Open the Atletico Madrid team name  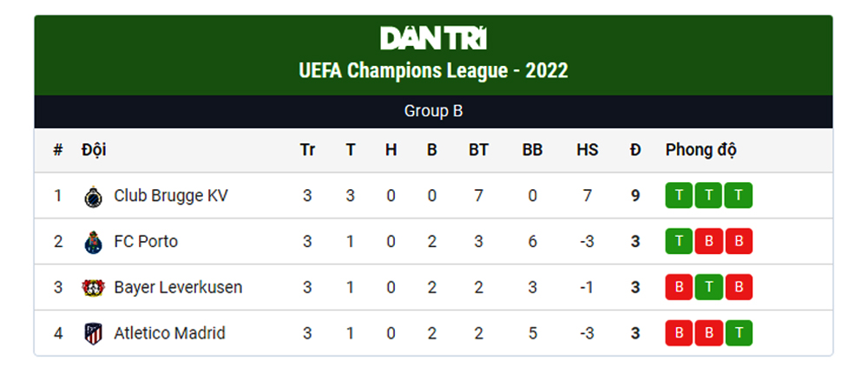[x=170, y=334]
